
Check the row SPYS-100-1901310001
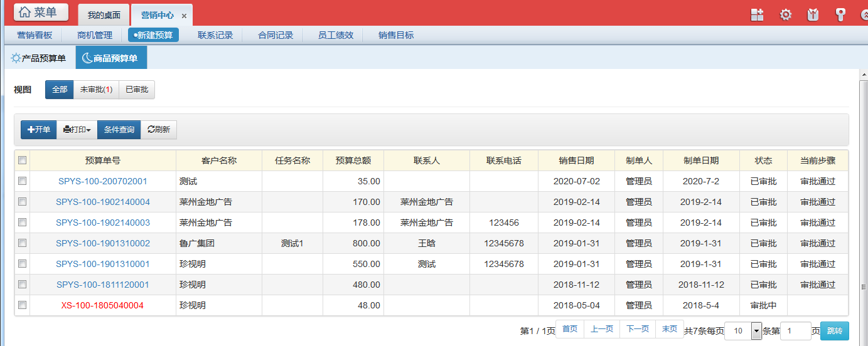point(22,264)
